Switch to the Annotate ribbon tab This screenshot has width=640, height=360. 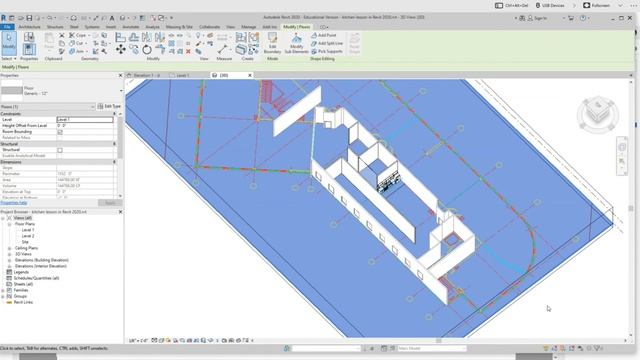click(131, 27)
